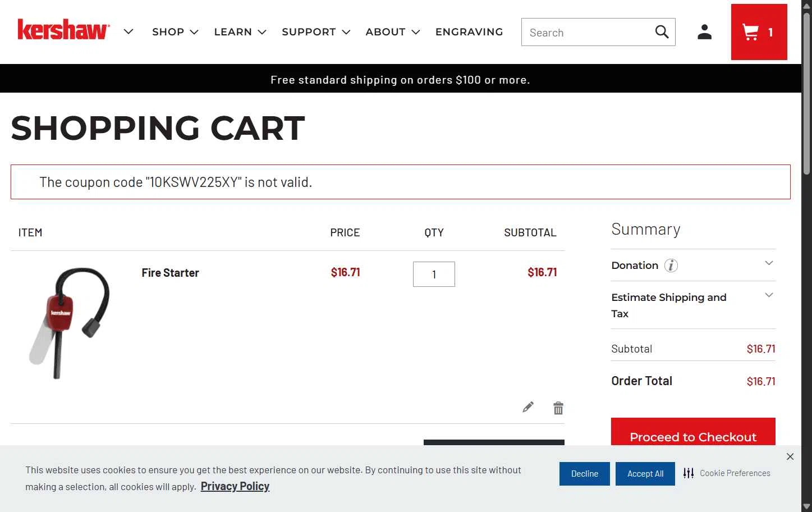Open the Fire Starter product image
This screenshot has height=512, width=812.
point(70,323)
